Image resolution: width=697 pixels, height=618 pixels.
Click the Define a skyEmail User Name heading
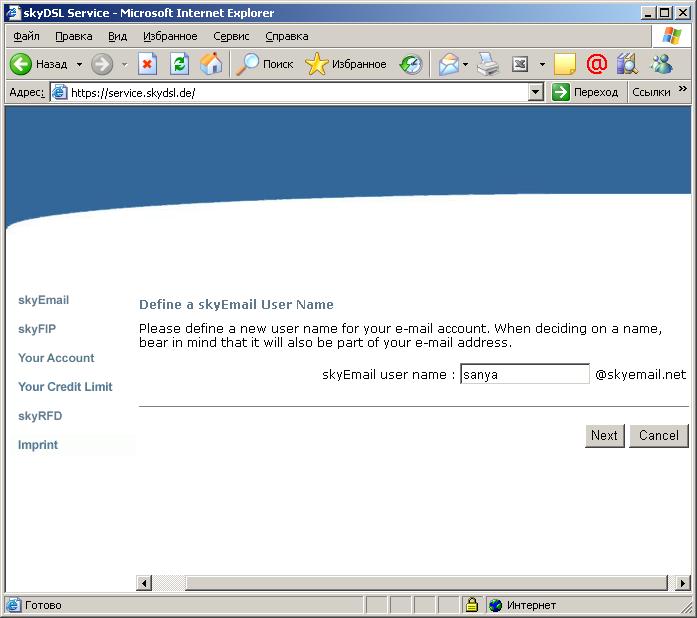point(236,305)
